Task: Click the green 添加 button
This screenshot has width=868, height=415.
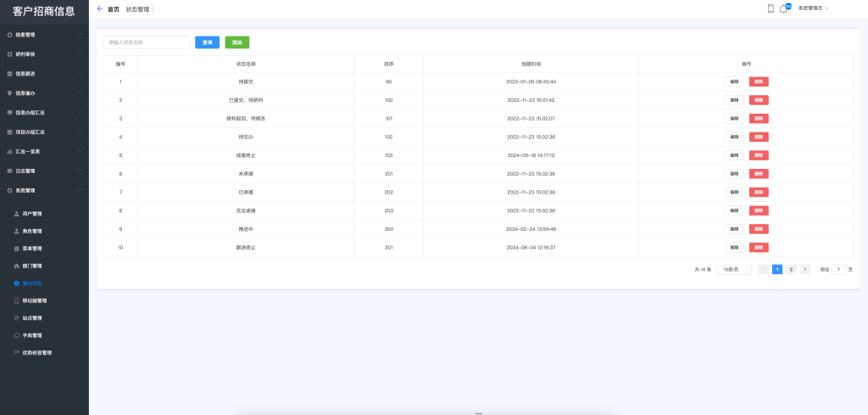Action: (x=236, y=42)
